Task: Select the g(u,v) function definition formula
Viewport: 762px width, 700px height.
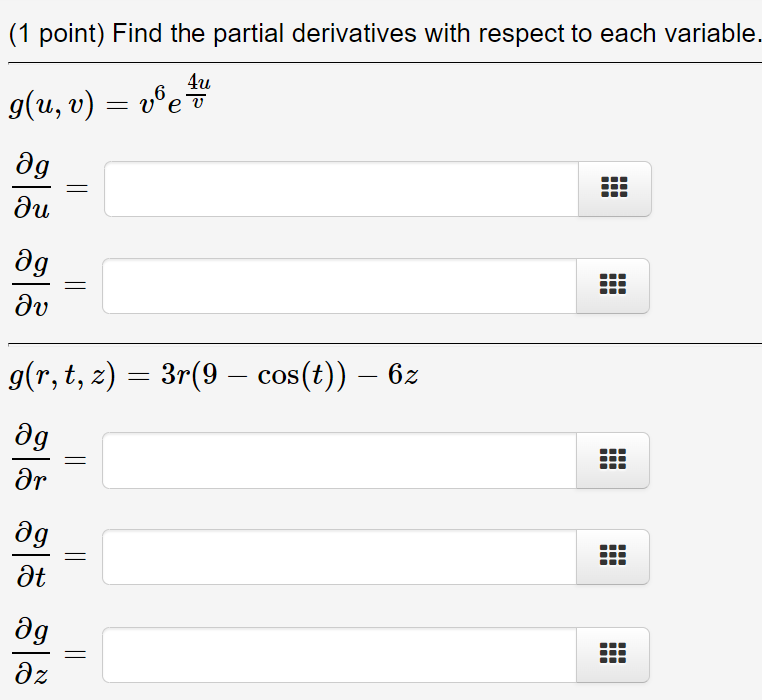Action: (110, 97)
